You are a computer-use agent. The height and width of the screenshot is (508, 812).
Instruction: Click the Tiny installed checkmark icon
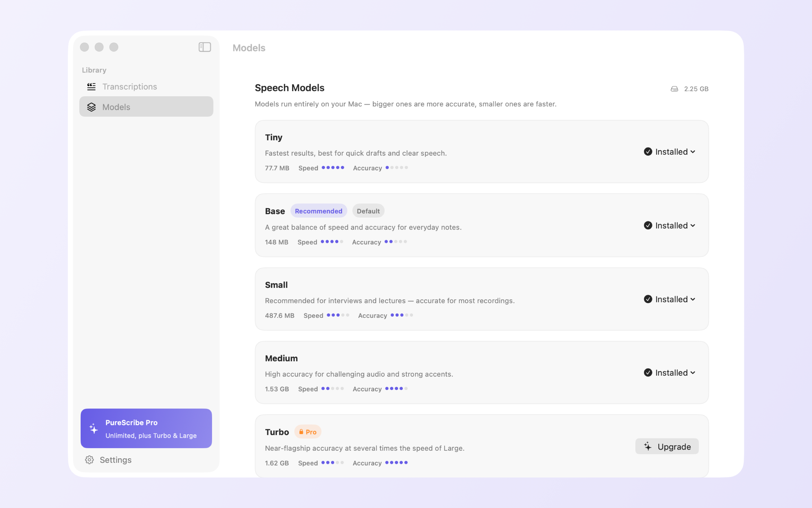coord(648,152)
